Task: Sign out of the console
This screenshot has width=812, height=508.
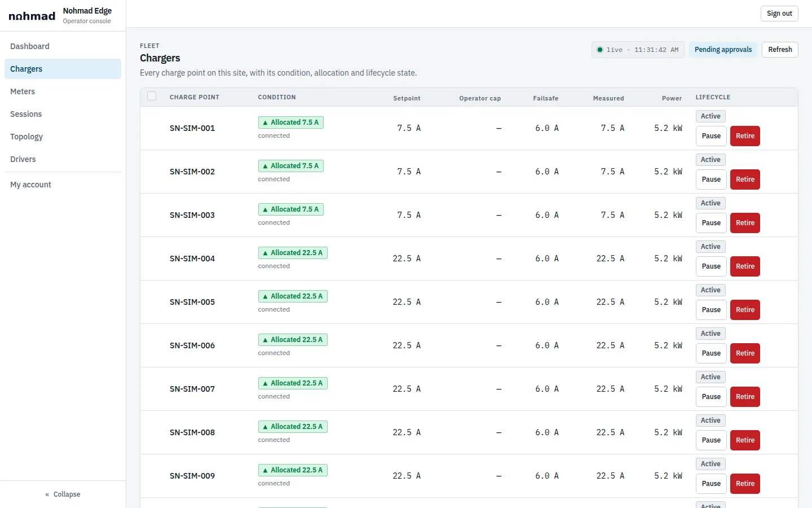Action: (x=779, y=14)
